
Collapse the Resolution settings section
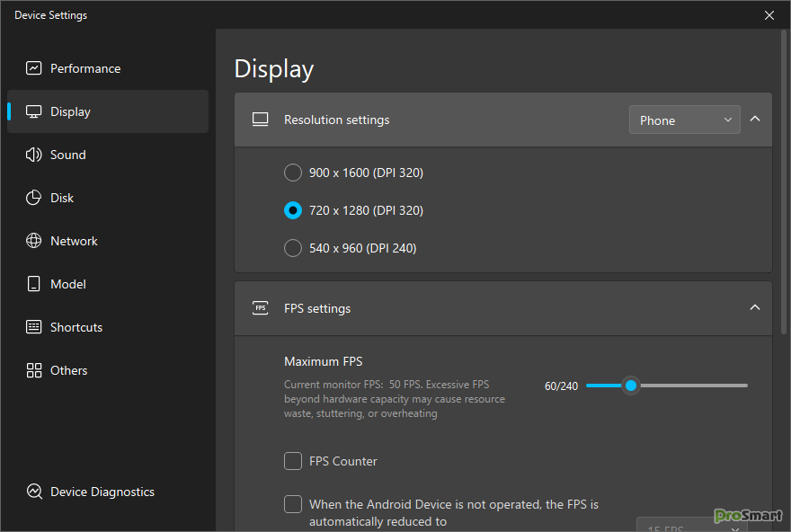(755, 120)
